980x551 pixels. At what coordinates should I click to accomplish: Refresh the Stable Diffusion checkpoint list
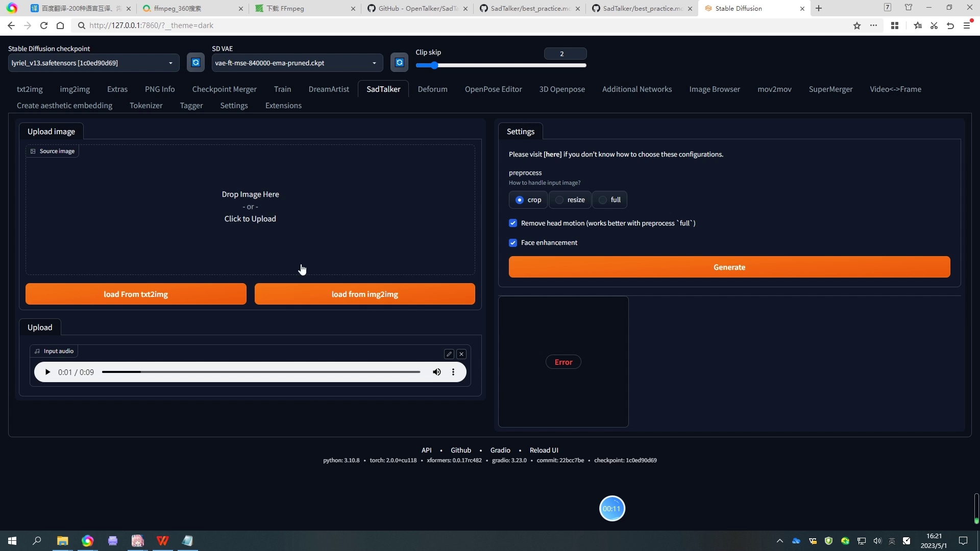195,63
